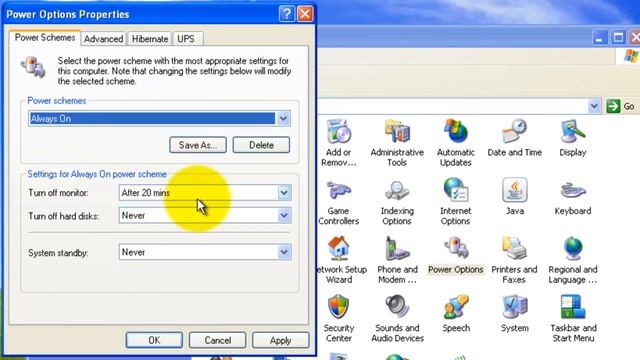Expand the Power schemes dropdown arrow
Viewport: 640px width, 360px height.
tap(283, 119)
